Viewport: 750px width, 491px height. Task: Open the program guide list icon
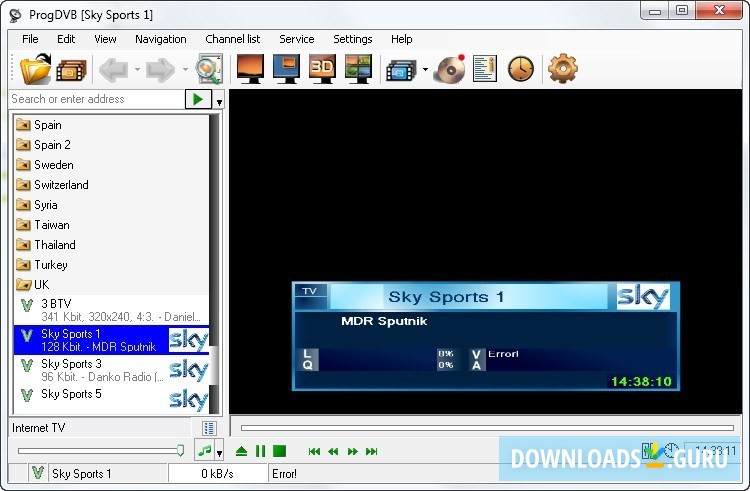[x=485, y=69]
